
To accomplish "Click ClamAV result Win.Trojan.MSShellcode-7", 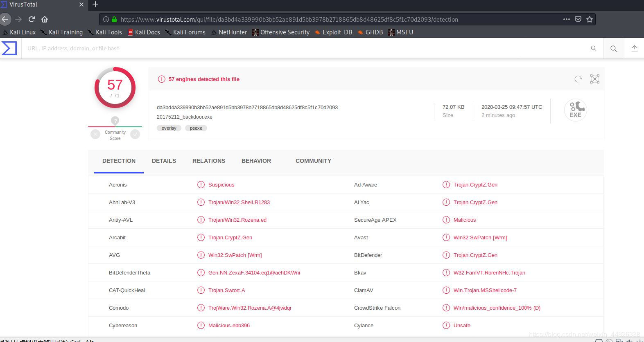I will (x=485, y=290).
